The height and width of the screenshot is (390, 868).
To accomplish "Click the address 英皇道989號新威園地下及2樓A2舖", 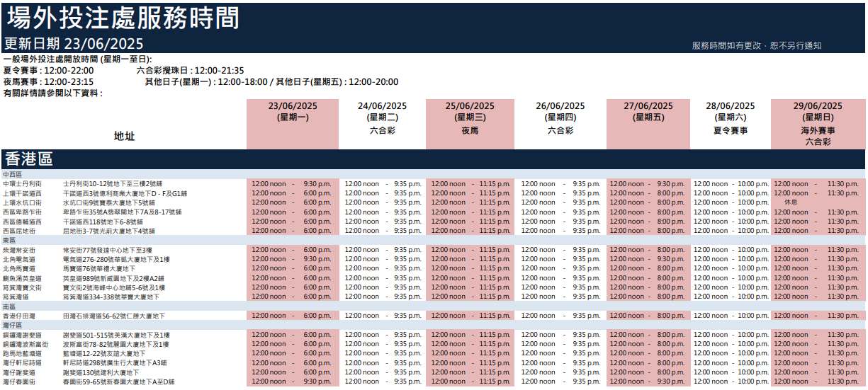I will 114,278.
